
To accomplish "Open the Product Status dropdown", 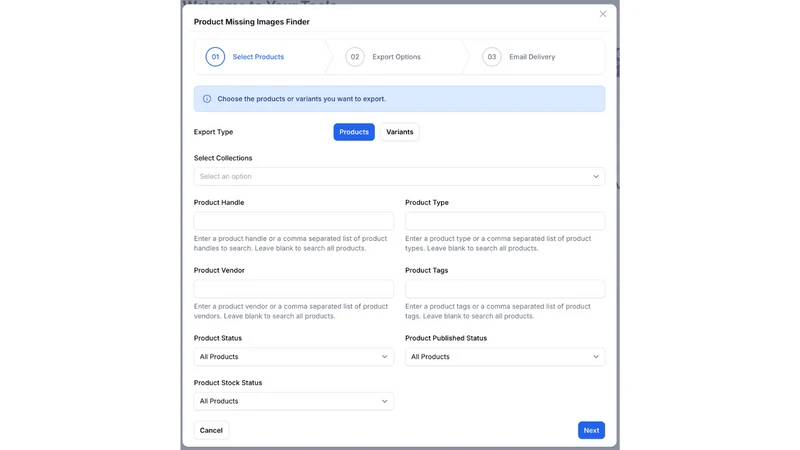I will tap(294, 357).
